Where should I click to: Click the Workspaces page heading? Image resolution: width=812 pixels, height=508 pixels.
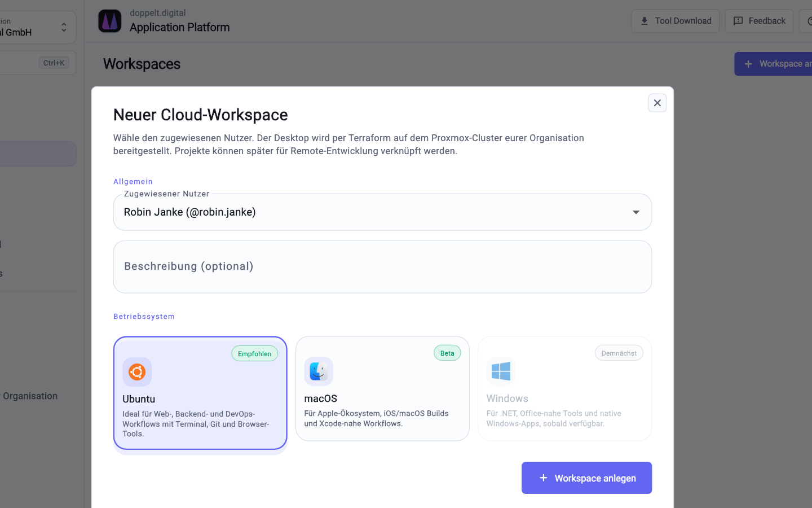pyautogui.click(x=142, y=64)
